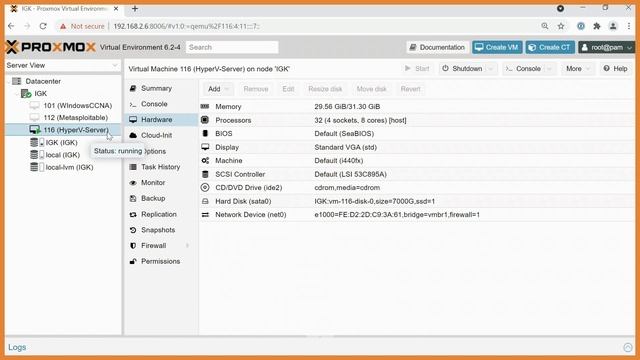This screenshot has height=360, width=640.
Task: Open the Documentation link
Action: [437, 47]
